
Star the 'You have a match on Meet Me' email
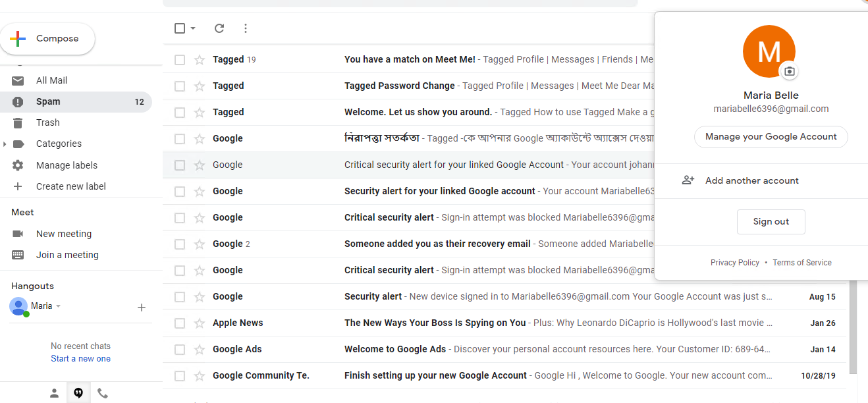coord(200,60)
